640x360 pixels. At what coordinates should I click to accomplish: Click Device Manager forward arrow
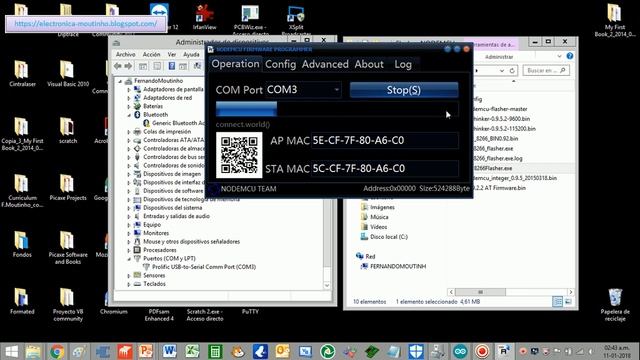pyautogui.click(x=128, y=66)
